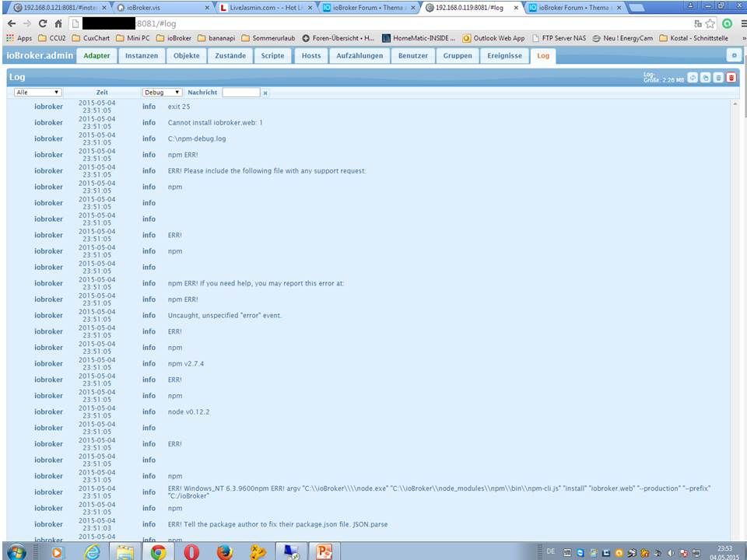Click the 'Cannot install iobroker.web: 1' log message

click(x=216, y=123)
